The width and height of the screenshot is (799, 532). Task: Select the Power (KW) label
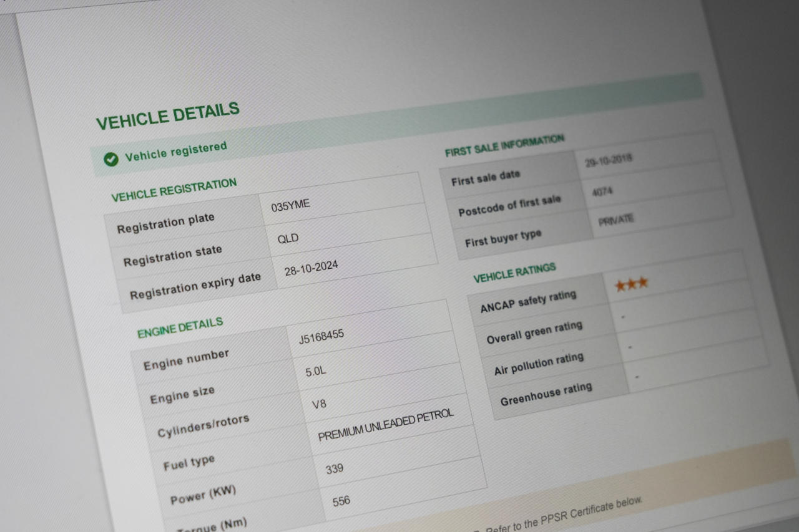pyautogui.click(x=203, y=495)
